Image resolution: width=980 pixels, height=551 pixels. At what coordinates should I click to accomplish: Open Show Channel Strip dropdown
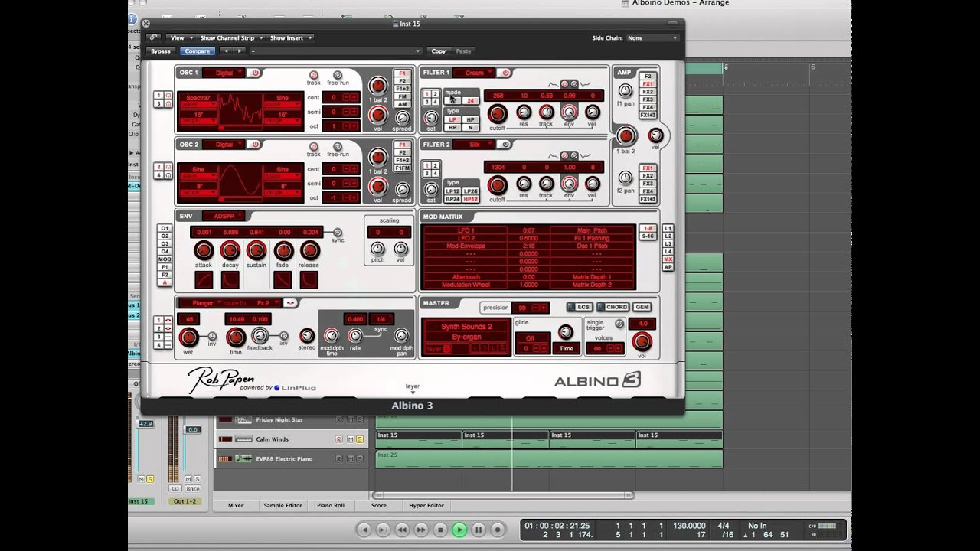click(231, 37)
